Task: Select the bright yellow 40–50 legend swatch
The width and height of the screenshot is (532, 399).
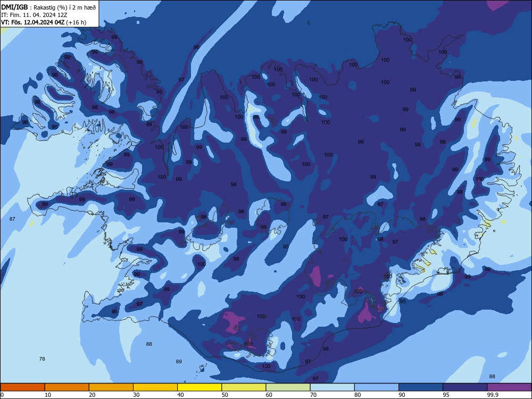Action: click(x=199, y=387)
